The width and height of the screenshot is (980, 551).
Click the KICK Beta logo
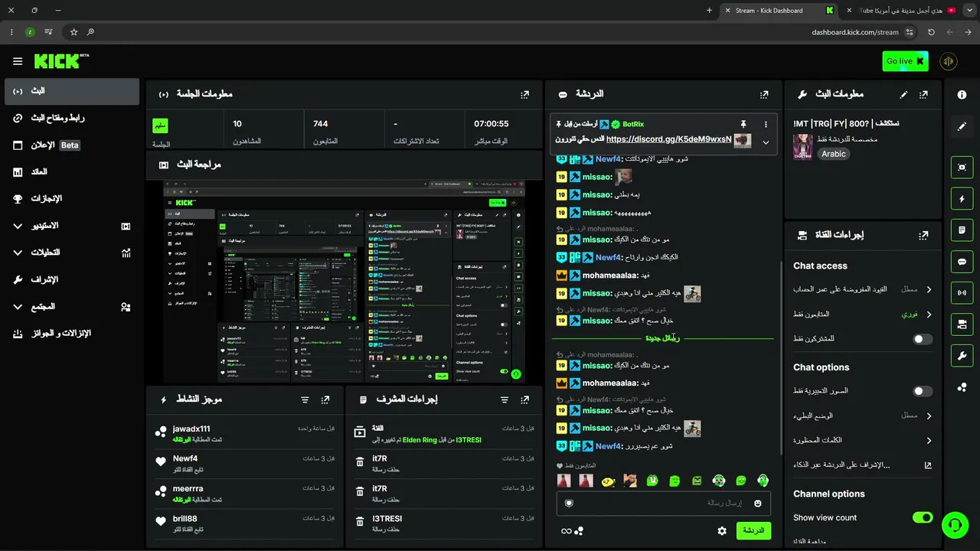coord(61,61)
